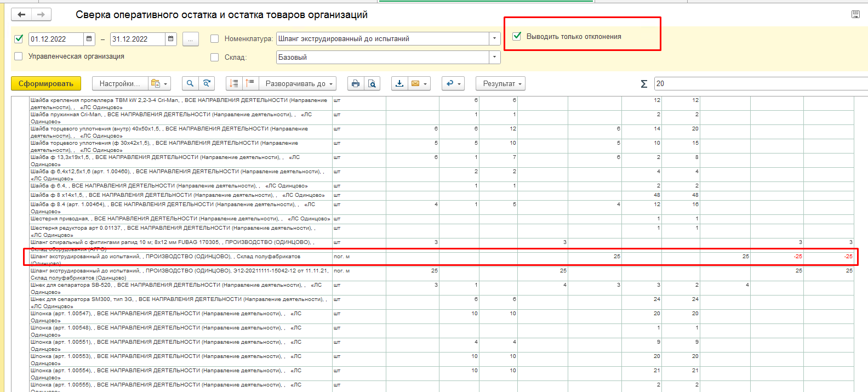
Task: Send report by email envelope icon
Action: coord(415,83)
